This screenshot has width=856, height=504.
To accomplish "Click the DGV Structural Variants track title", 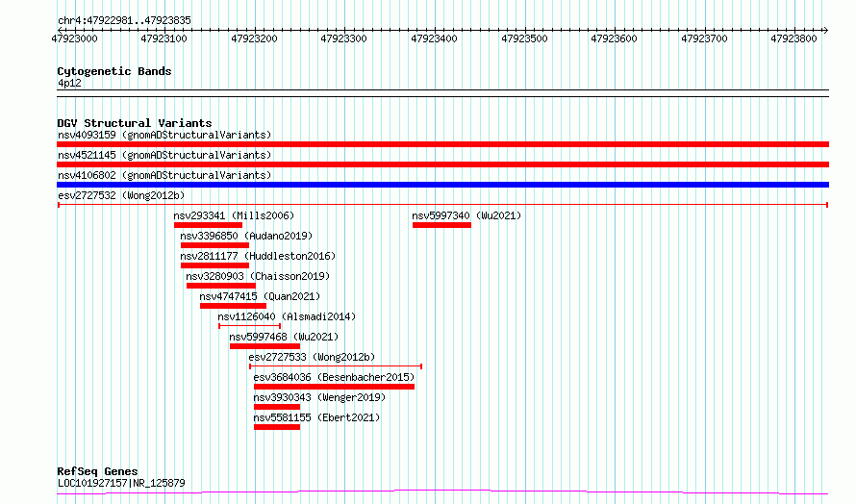I will click(x=134, y=123).
